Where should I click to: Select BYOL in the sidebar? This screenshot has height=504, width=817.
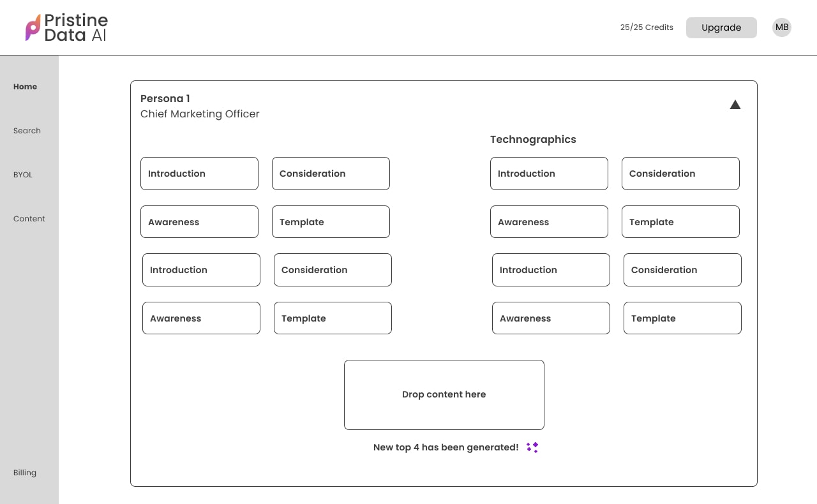[23, 175]
